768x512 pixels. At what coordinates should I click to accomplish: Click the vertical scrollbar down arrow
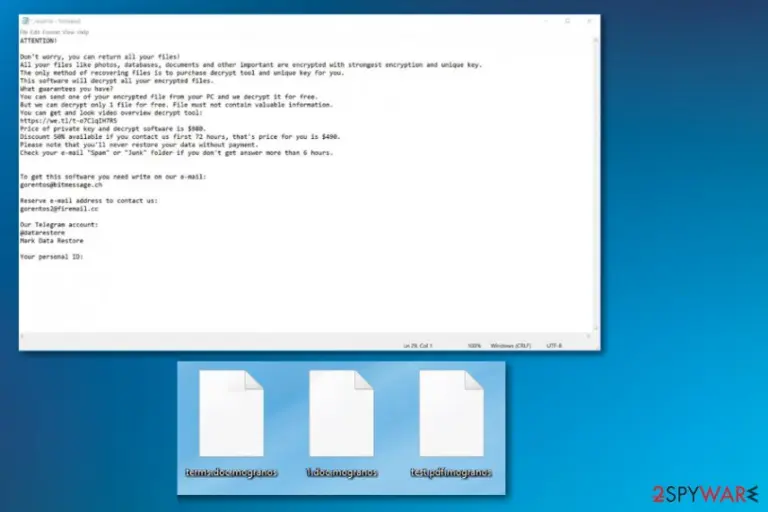point(596,329)
